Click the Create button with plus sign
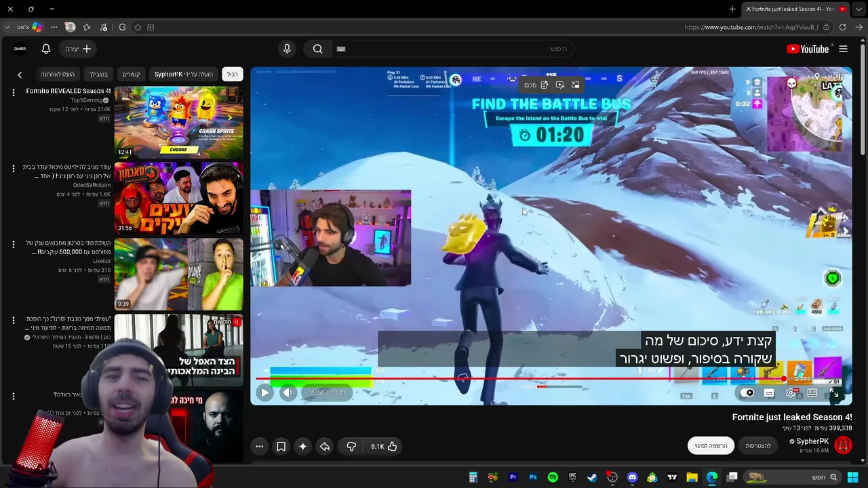This screenshot has width=868, height=488. 78,49
